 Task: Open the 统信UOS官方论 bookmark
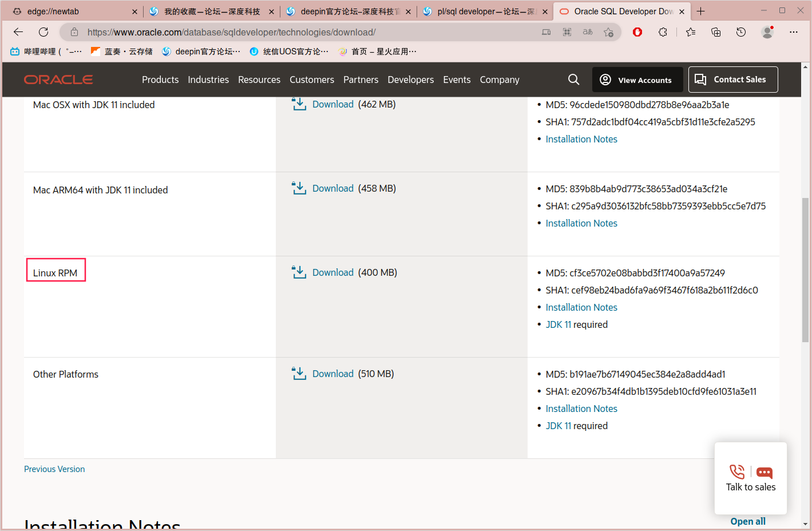289,51
